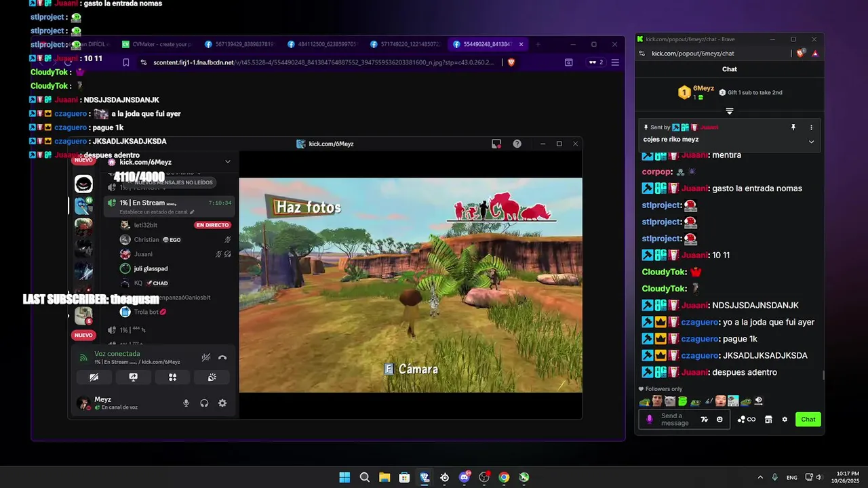The width and height of the screenshot is (868, 488).
Task: Click Establece un estado de canal
Action: pos(157,212)
